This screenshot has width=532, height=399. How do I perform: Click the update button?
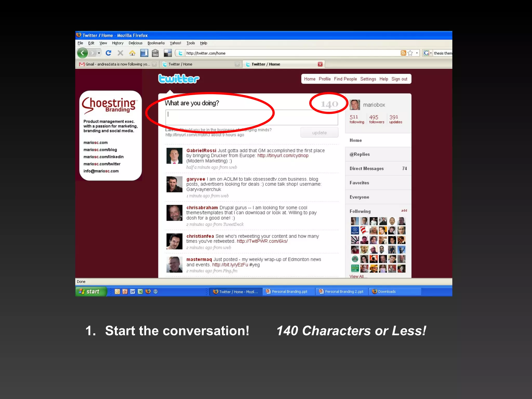click(320, 132)
